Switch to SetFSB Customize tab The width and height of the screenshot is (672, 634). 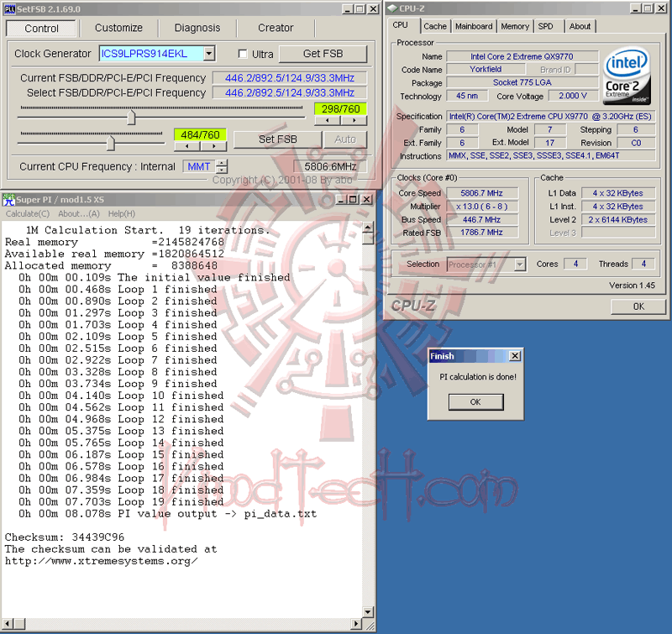(x=118, y=28)
